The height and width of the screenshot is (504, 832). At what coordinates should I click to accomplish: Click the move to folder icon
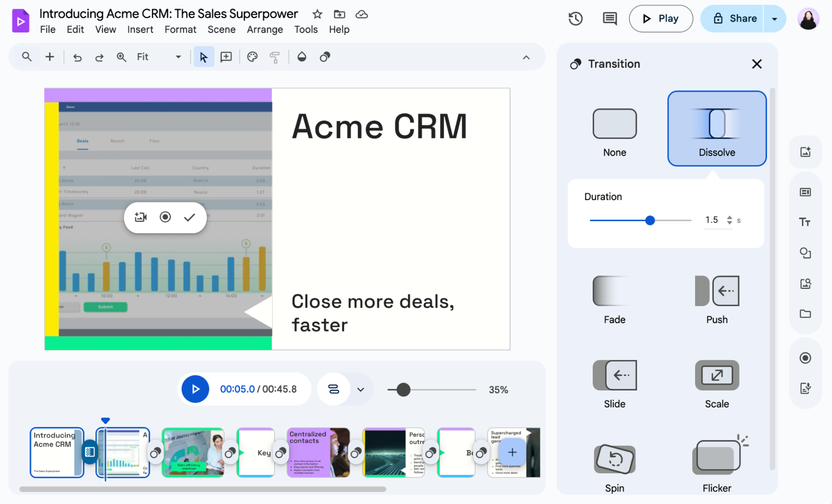click(x=339, y=14)
